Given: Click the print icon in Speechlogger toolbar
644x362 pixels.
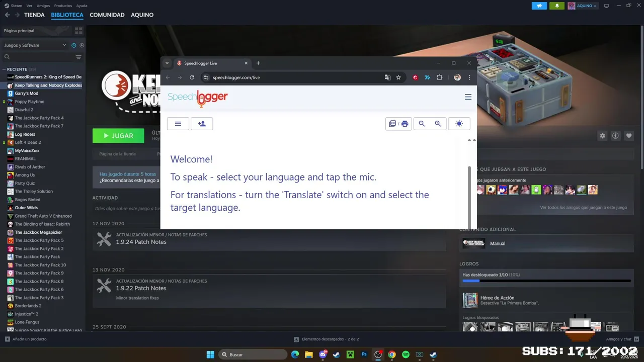Looking at the screenshot, I should coord(405,124).
